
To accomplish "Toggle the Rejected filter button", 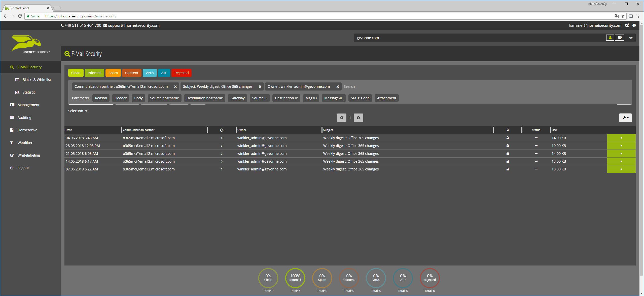I will 182,73.
